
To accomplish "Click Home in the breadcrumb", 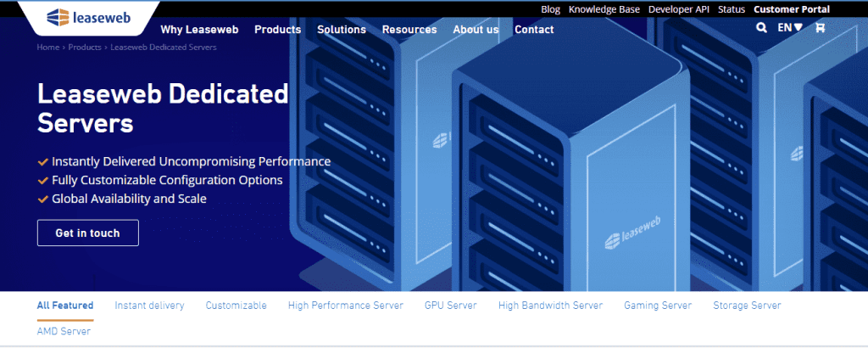I will coord(47,48).
